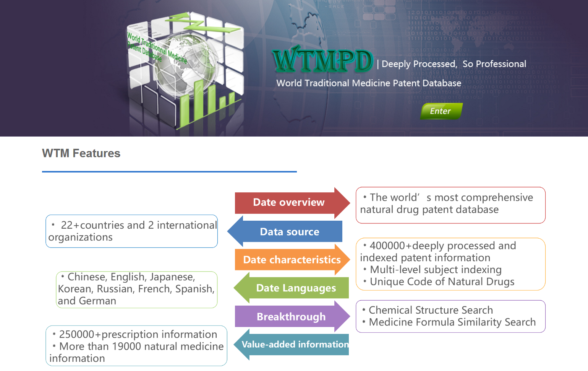Click "Medicine Formula Similarity Search" line
588x371 pixels.
pyautogui.click(x=449, y=322)
